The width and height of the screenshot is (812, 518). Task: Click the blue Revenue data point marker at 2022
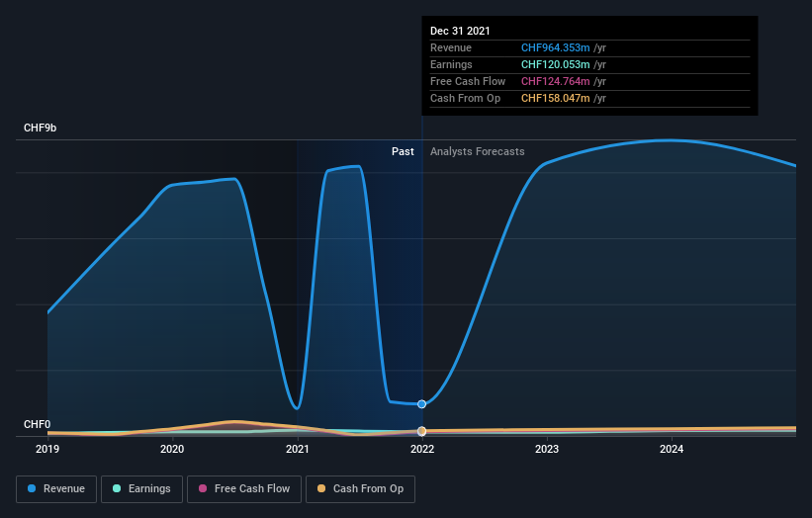(x=422, y=404)
